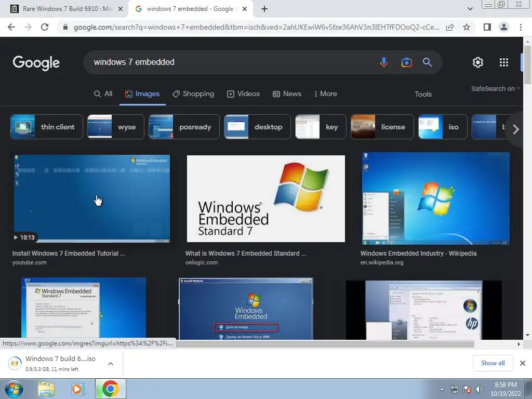Viewport: 532px width, 399px height.
Task: Click the Chrome taskbar icon
Action: pyautogui.click(x=110, y=389)
